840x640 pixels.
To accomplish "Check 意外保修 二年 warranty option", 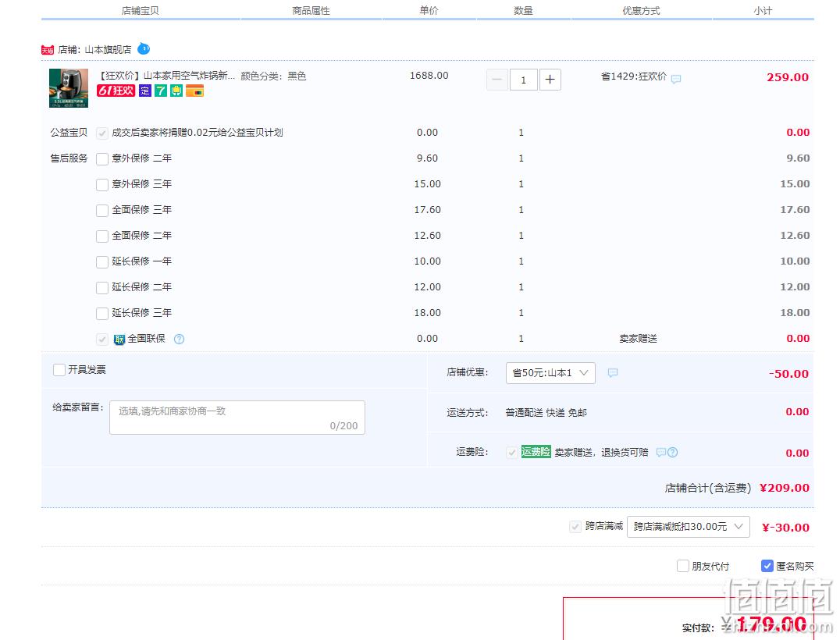I will pyautogui.click(x=101, y=158).
